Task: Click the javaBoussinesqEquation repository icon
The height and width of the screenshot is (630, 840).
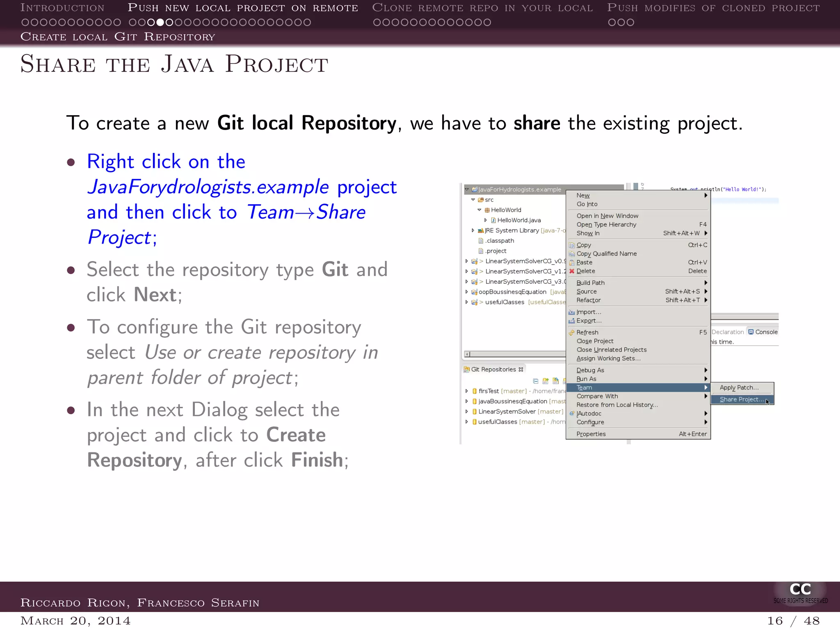Action: 475,402
